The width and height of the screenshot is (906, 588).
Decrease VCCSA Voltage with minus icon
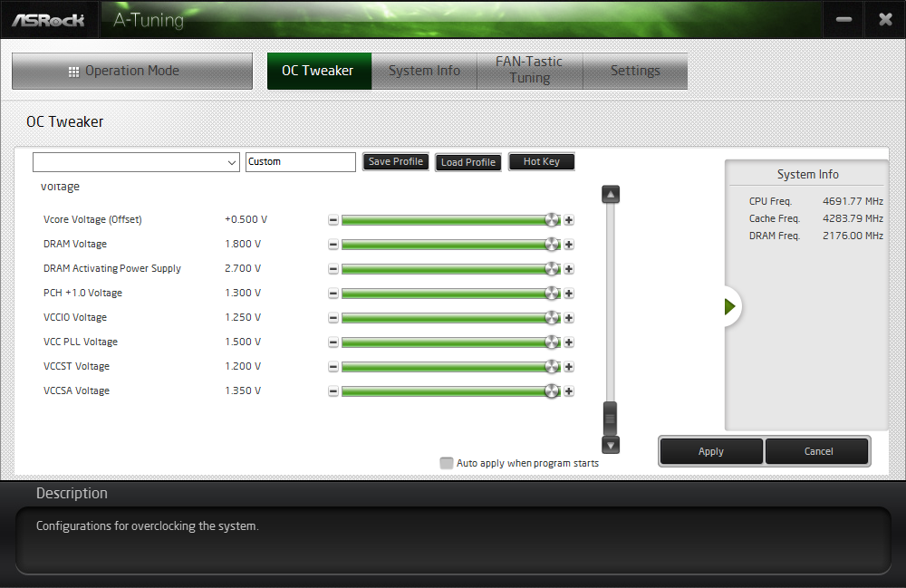tap(333, 391)
